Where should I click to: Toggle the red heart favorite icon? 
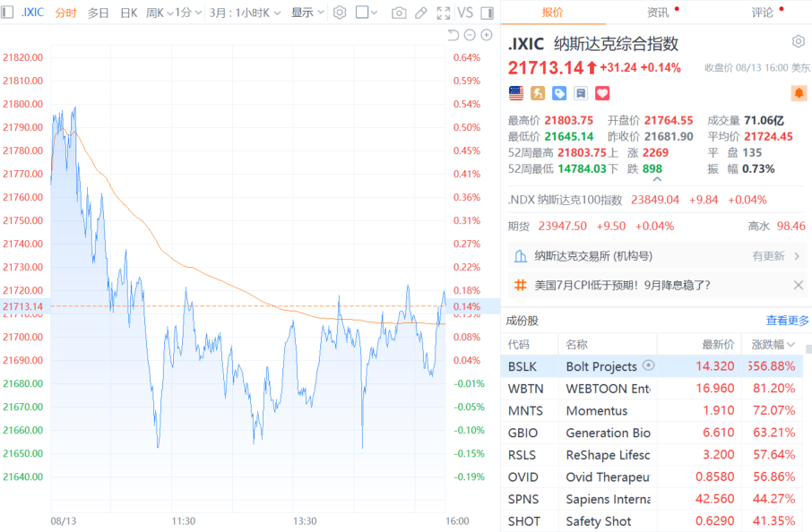tap(602, 93)
